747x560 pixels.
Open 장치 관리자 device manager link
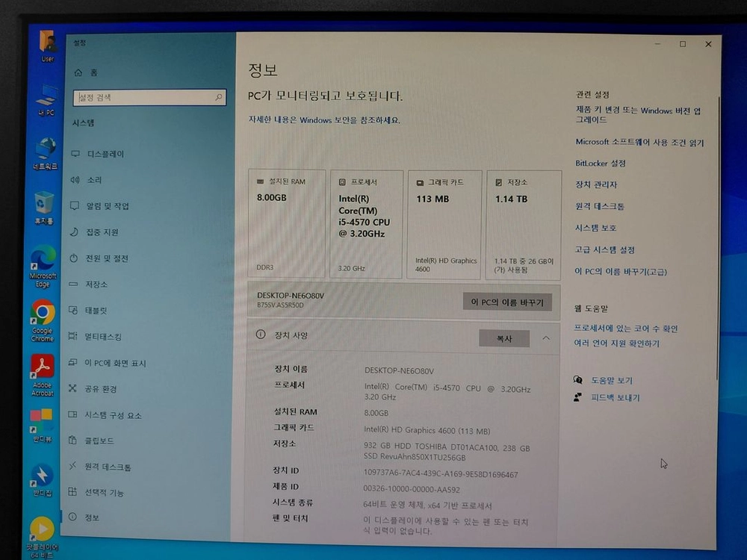tap(596, 184)
